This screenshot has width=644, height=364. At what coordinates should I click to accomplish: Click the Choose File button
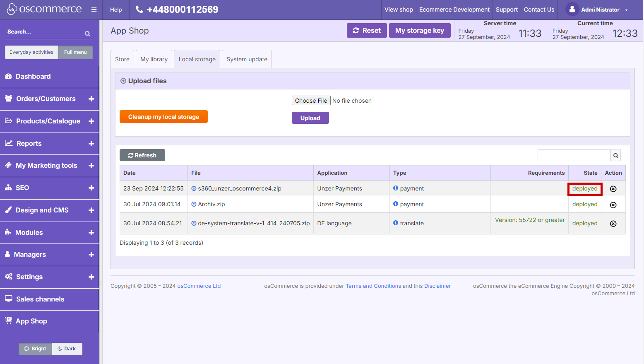[311, 101]
